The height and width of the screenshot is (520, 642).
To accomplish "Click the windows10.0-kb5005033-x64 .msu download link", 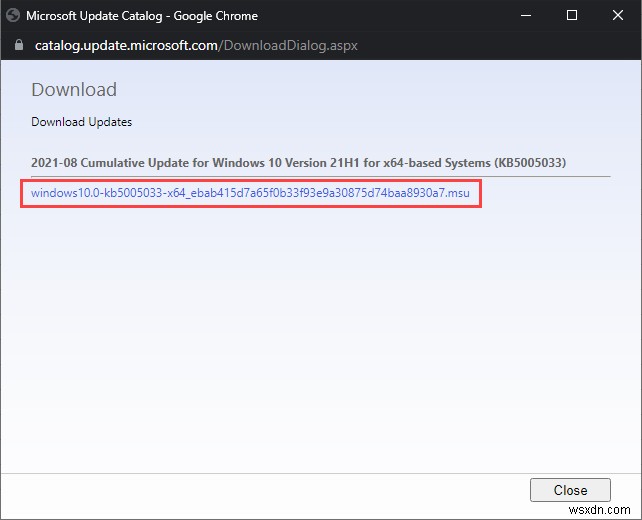I will click(x=250, y=193).
